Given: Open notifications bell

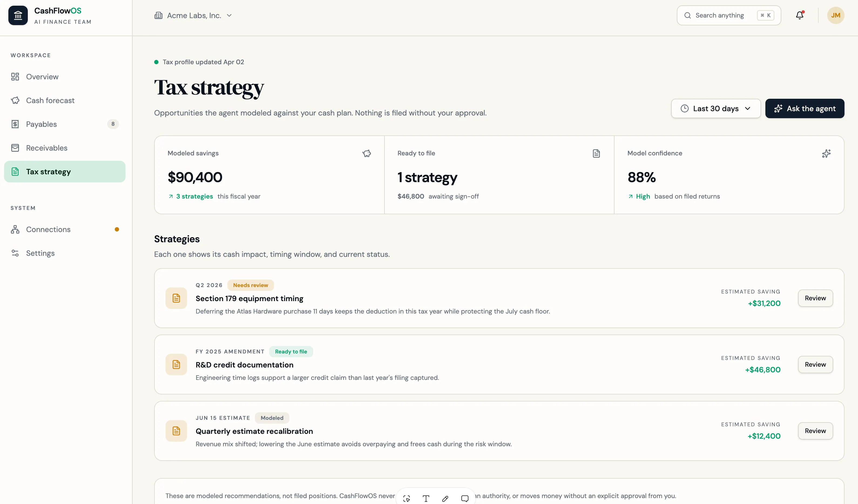Looking at the screenshot, I should click(x=800, y=15).
